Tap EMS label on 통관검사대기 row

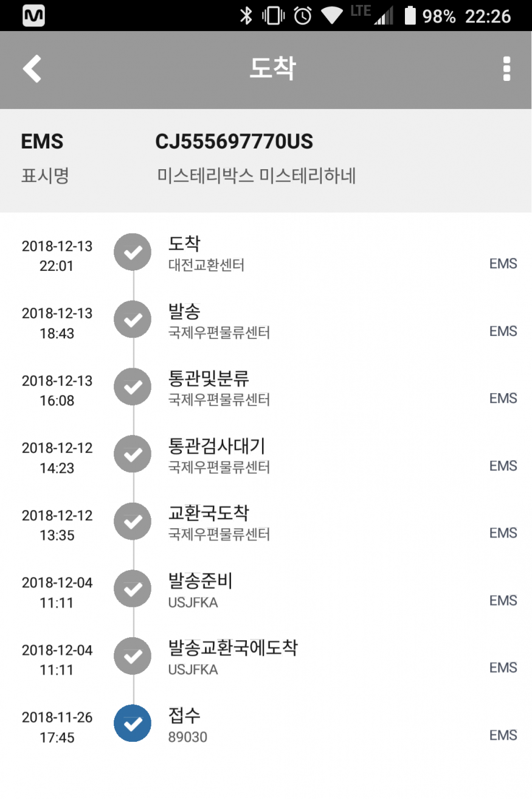tap(503, 466)
